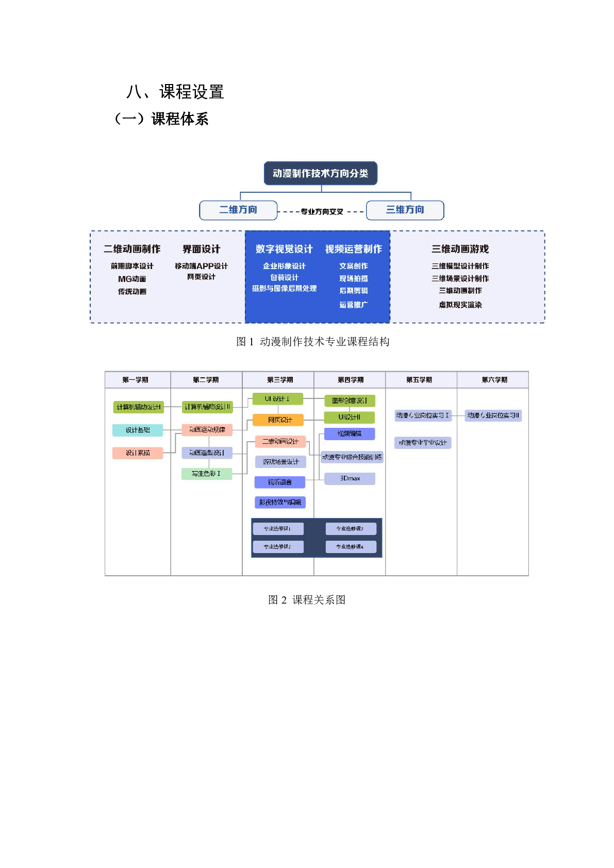Click the 影视特效与编辑 course box

(280, 502)
